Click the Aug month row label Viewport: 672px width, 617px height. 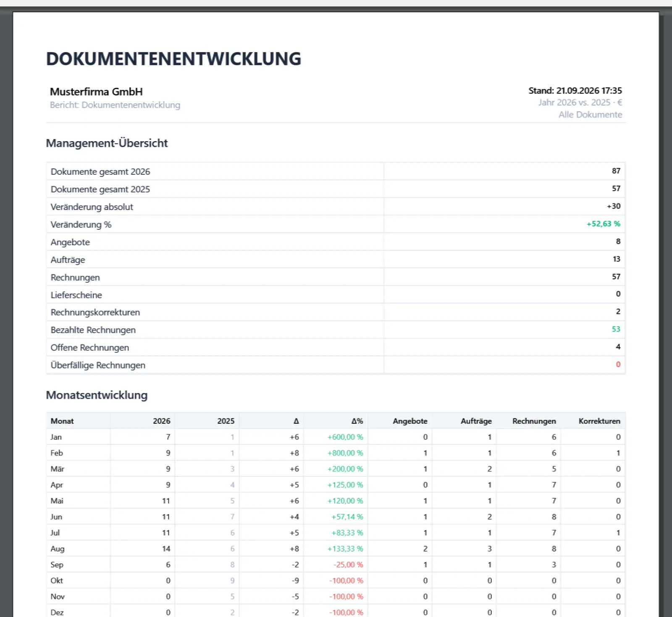point(58,549)
